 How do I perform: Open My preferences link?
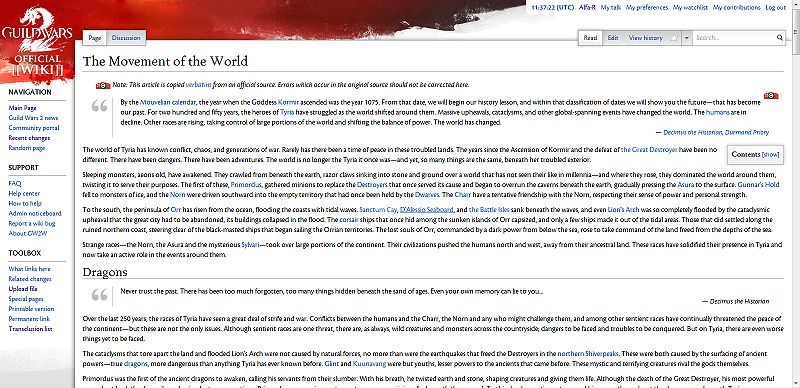647,8
